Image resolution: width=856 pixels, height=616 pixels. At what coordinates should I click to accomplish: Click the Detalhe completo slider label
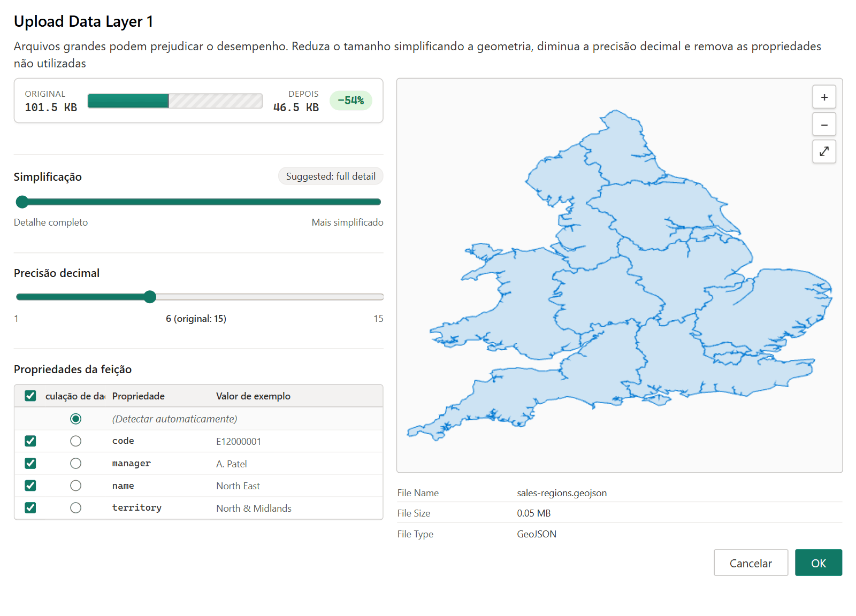(51, 222)
